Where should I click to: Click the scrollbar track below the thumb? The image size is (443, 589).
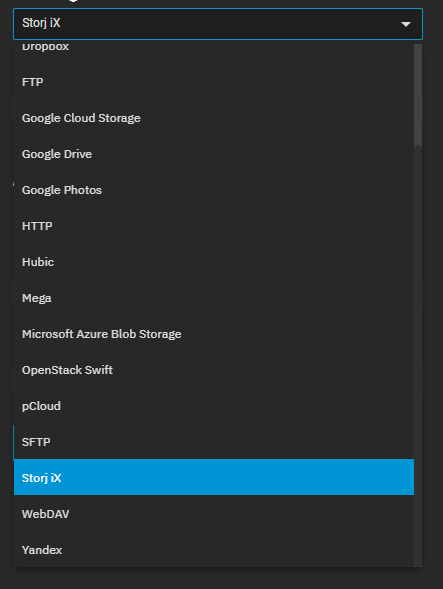(x=418, y=356)
